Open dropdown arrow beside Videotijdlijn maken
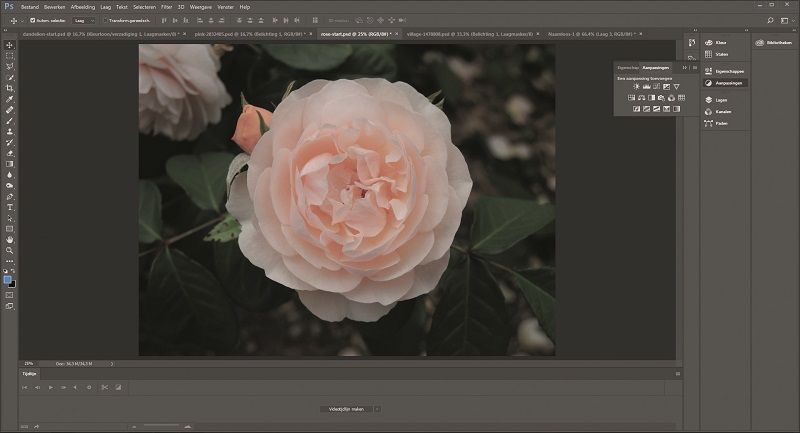The width and height of the screenshot is (800, 433). (377, 409)
